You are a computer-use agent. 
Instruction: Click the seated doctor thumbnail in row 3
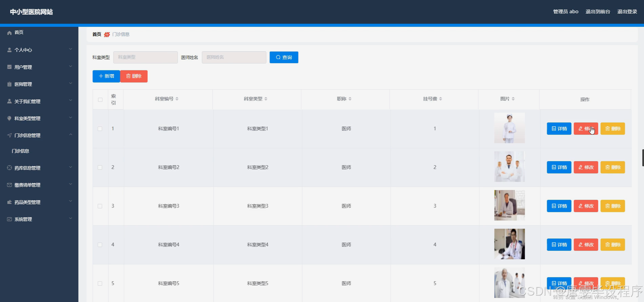509,205
